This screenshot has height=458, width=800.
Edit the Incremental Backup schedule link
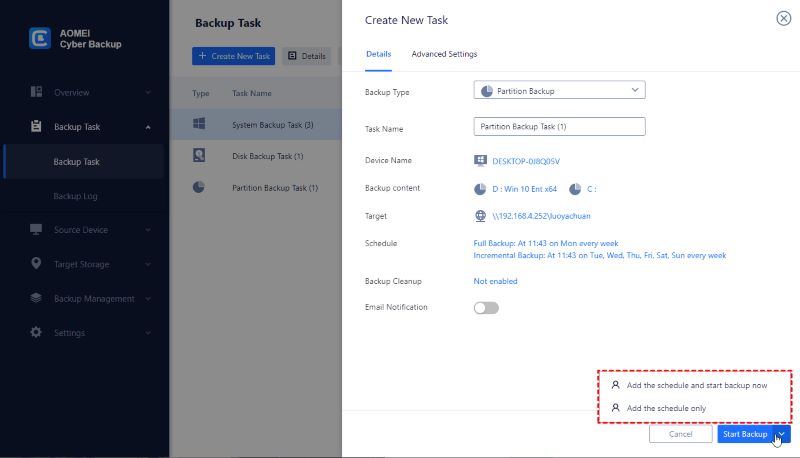pyautogui.click(x=600, y=255)
